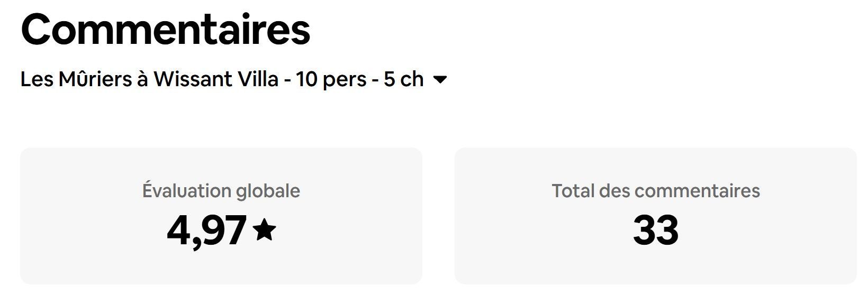Click the Total des commentaires label
Image resolution: width=868 pixels, height=304 pixels.
[x=655, y=190]
